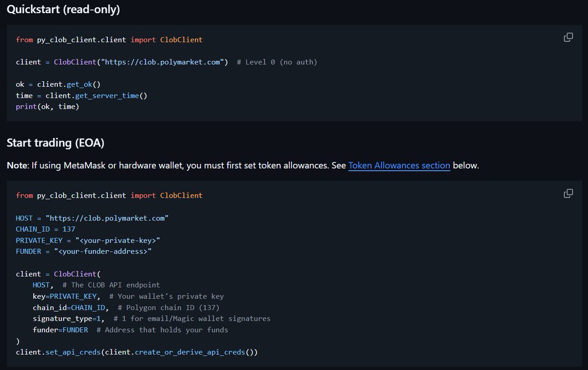
Task: Click the HOST assignment line in the EOA code
Action: coord(92,218)
